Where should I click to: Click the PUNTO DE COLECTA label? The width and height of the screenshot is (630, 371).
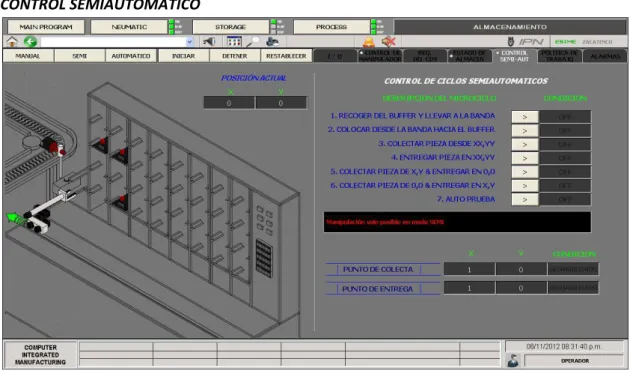[x=378, y=269]
